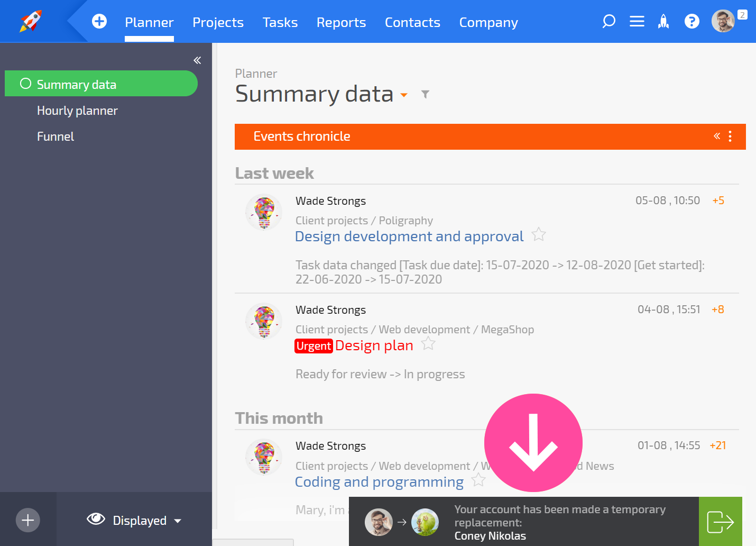The width and height of the screenshot is (756, 546).
Task: Select Hourly planner in sidebar
Action: pyautogui.click(x=77, y=111)
